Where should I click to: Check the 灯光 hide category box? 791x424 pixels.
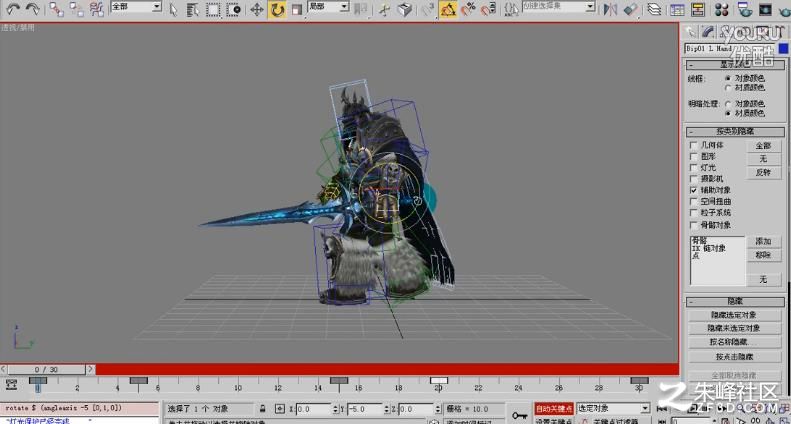tap(694, 168)
